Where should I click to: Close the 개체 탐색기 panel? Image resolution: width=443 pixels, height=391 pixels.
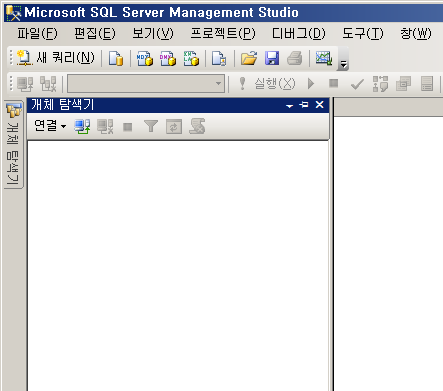point(319,105)
